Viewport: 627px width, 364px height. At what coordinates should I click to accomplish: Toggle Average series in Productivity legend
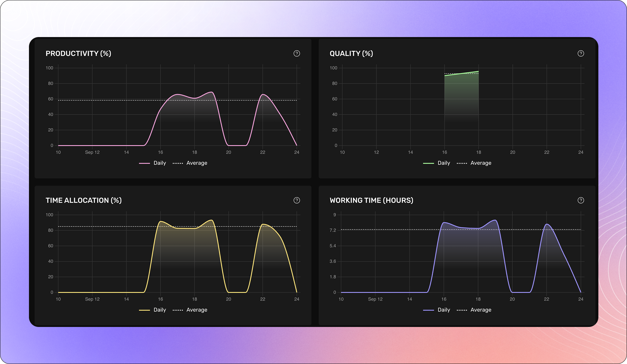coord(197,163)
